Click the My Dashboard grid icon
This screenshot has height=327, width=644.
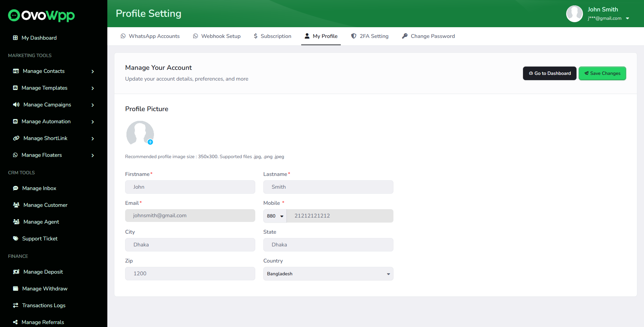[15, 38]
